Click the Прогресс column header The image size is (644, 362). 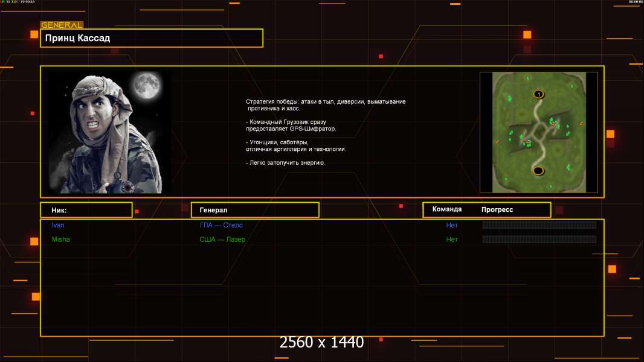pos(497,209)
